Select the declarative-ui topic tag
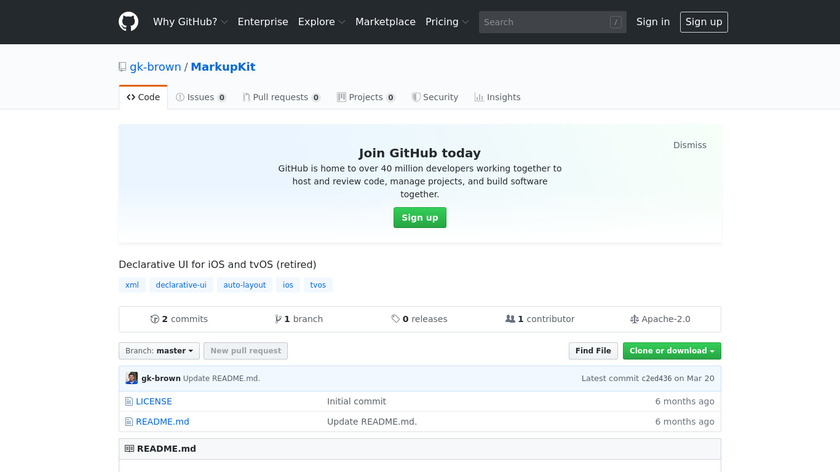840x472 pixels. 180,285
